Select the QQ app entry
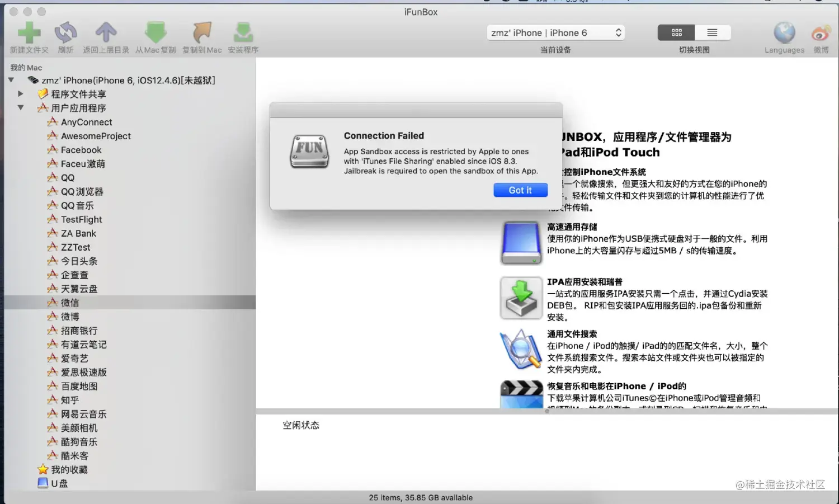This screenshot has height=504, width=839. [x=67, y=178]
